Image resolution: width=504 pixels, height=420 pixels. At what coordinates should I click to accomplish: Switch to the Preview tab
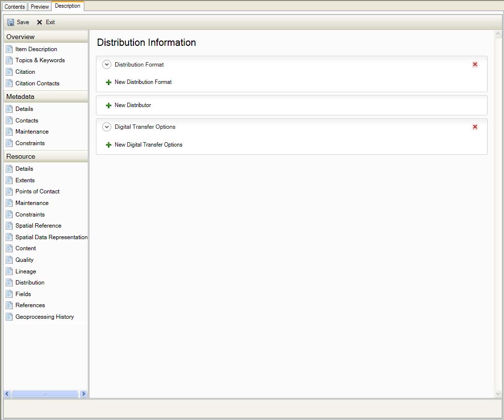pyautogui.click(x=40, y=6)
